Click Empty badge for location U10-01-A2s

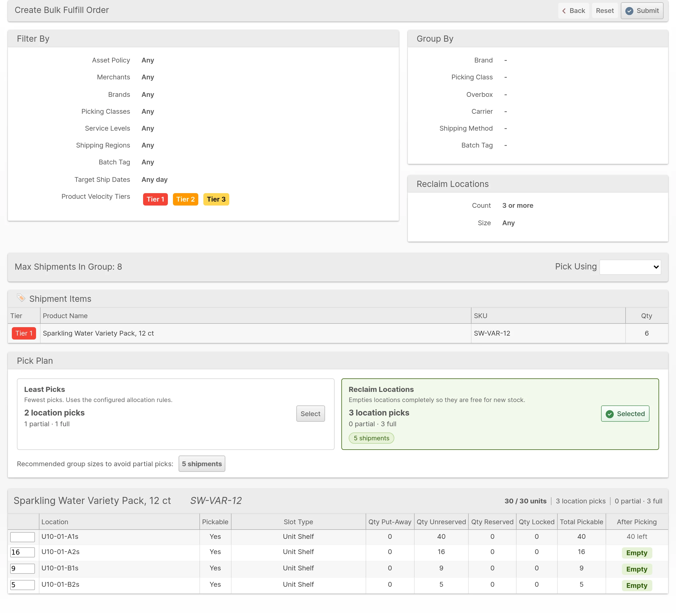pos(637,553)
